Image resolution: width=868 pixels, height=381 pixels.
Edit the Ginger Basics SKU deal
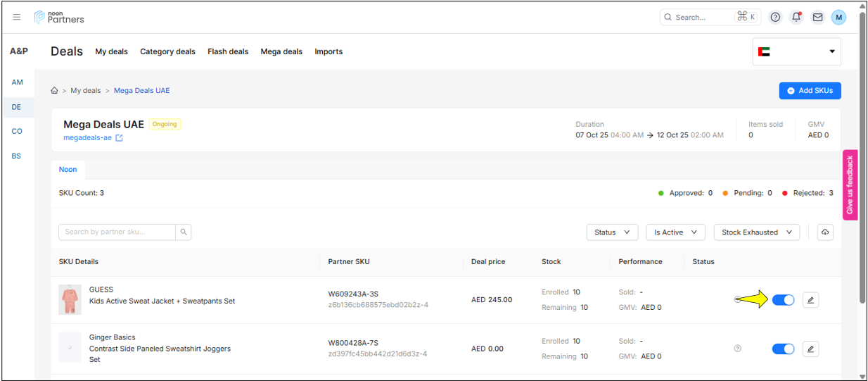click(810, 349)
